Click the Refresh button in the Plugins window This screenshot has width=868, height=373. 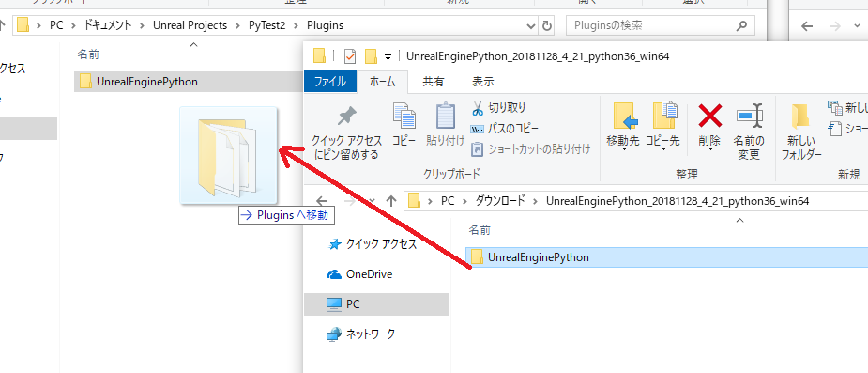pos(546,25)
